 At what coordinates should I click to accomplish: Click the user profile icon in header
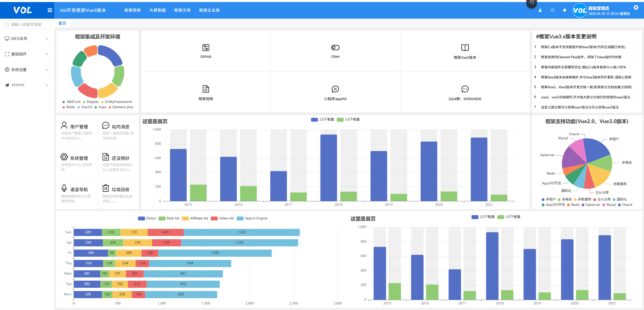540,10
